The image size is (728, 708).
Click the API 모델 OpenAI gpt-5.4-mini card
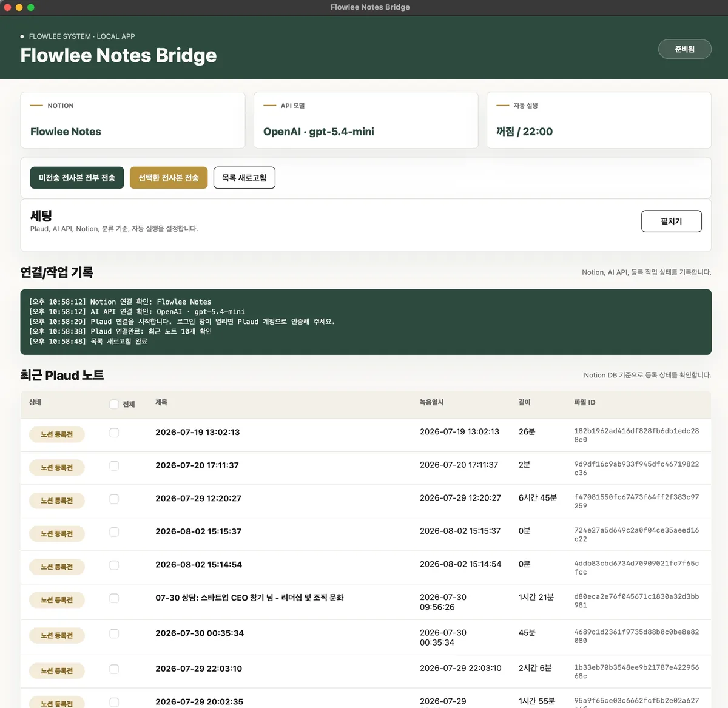(x=366, y=120)
